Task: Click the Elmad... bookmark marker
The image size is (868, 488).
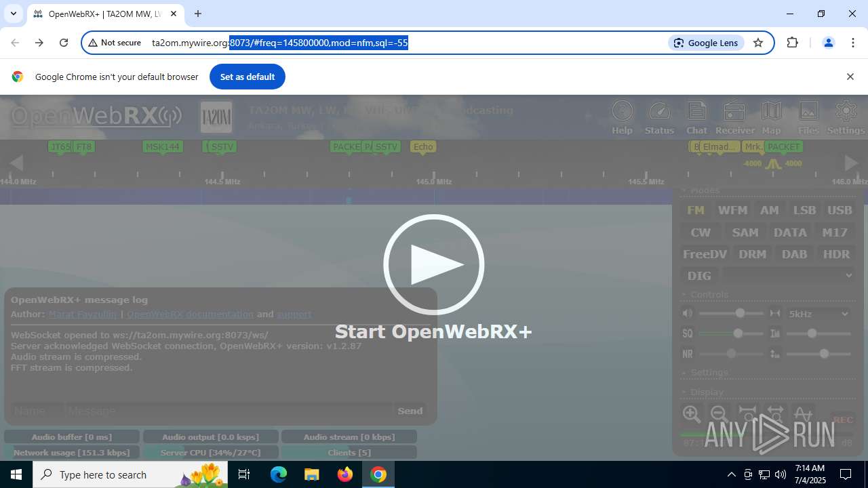Action: (719, 146)
